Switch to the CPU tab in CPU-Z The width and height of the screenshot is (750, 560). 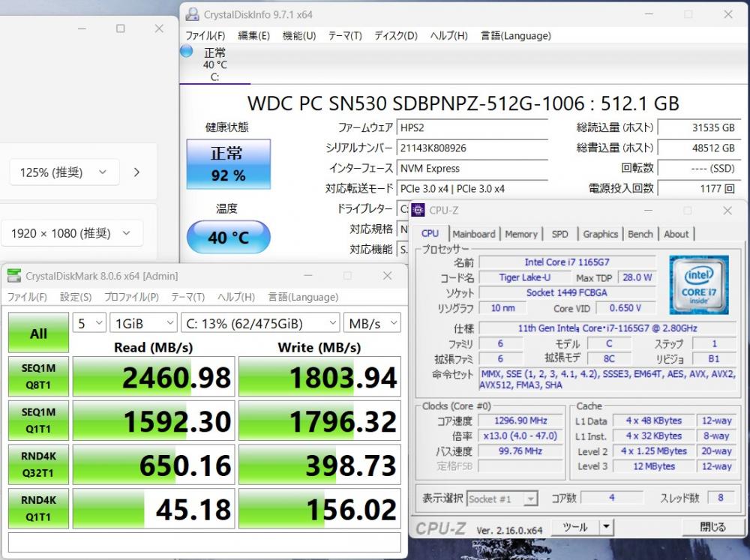(430, 233)
